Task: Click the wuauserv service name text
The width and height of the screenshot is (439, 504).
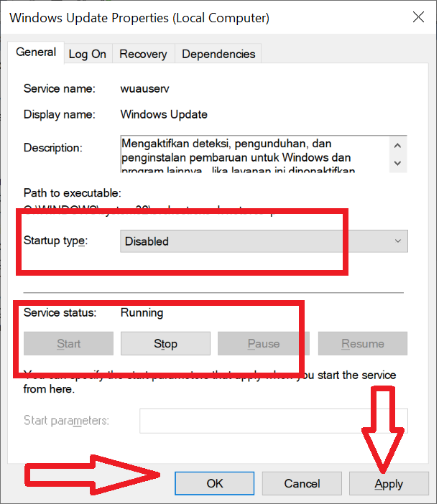Action: click(145, 89)
